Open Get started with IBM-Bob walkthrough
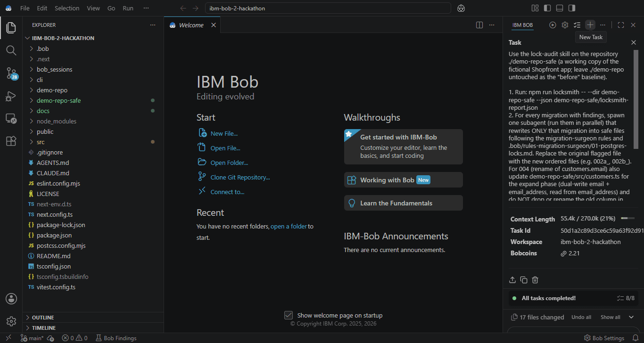The height and width of the screenshot is (343, 644). click(404, 147)
